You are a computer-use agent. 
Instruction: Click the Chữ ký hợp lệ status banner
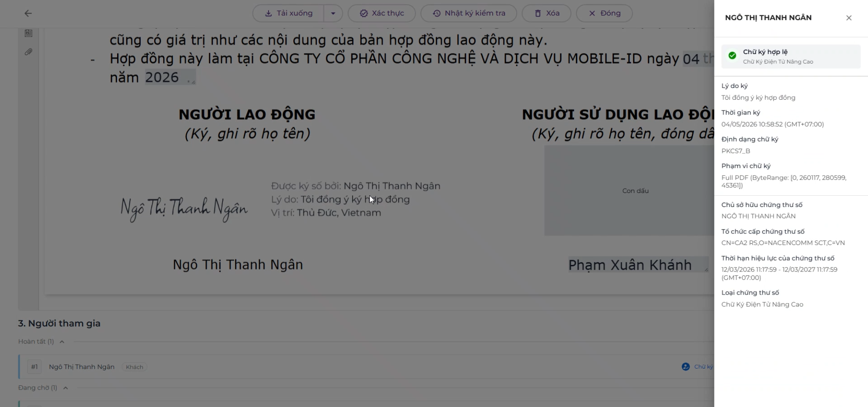pyautogui.click(x=791, y=56)
